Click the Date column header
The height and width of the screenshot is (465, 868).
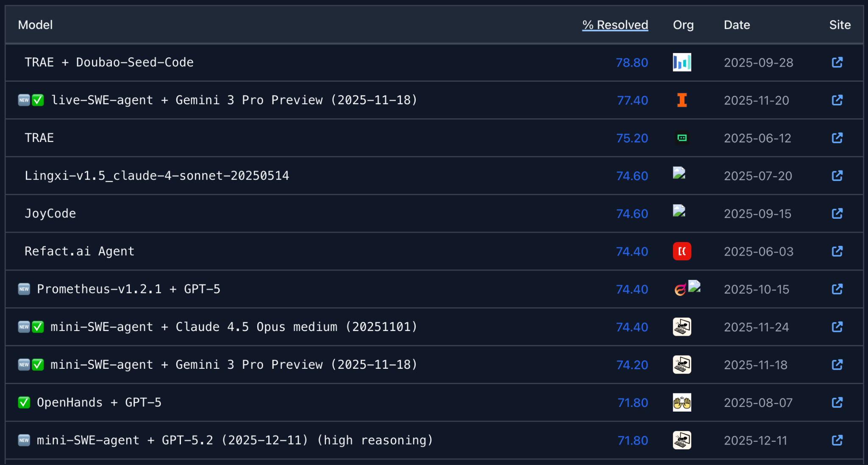(737, 25)
